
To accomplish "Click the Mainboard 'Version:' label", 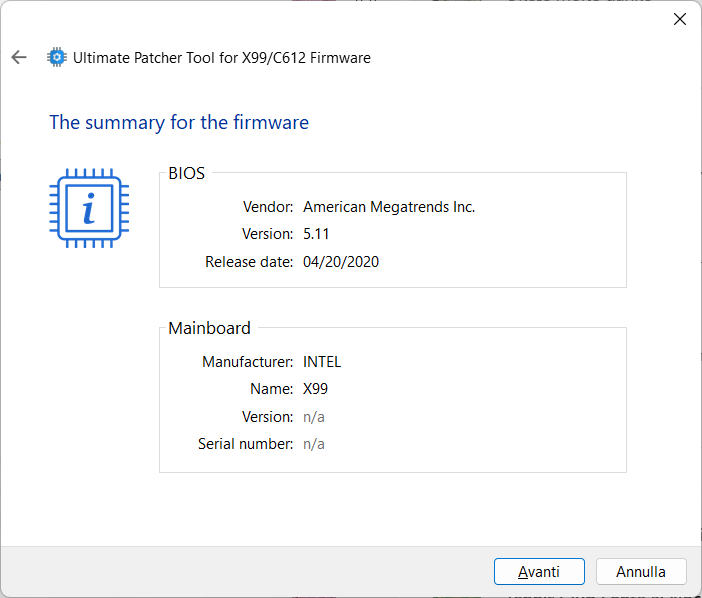I will (x=267, y=417).
